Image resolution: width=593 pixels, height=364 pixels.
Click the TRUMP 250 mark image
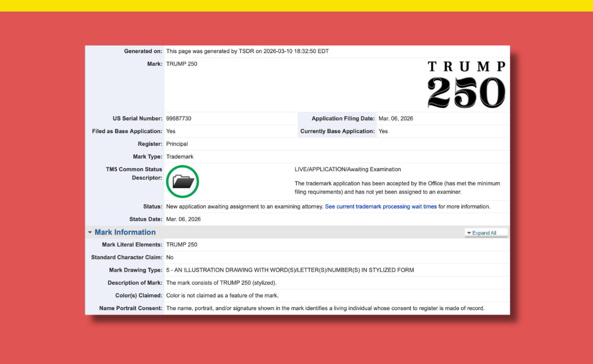(x=467, y=85)
